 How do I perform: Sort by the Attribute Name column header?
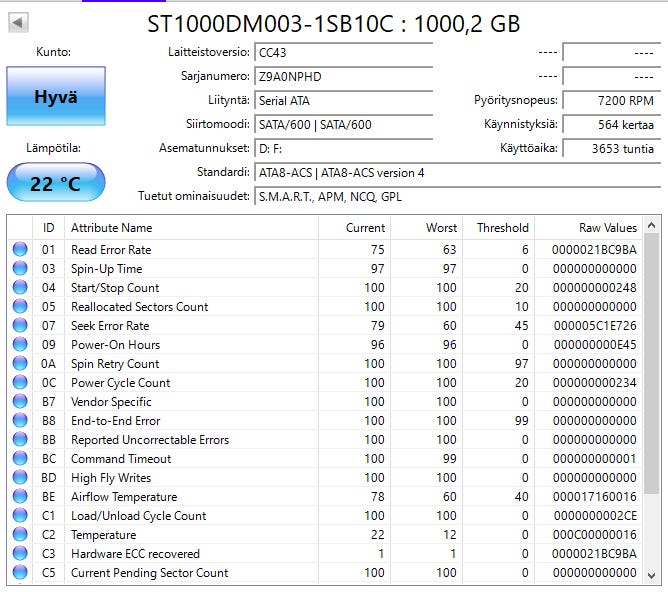(x=190, y=228)
